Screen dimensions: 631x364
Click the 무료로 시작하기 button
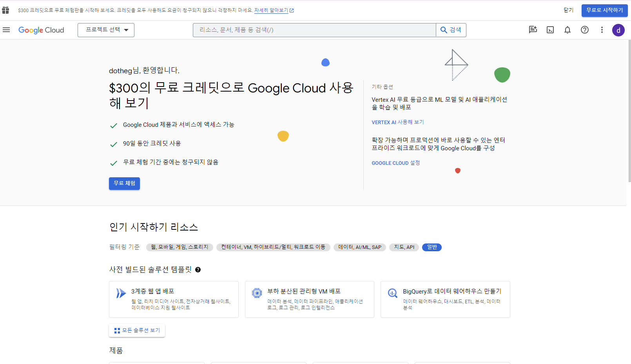click(x=604, y=11)
